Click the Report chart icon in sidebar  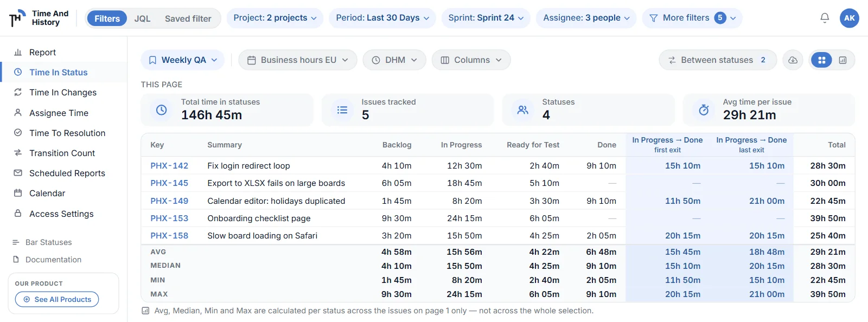pos(18,52)
